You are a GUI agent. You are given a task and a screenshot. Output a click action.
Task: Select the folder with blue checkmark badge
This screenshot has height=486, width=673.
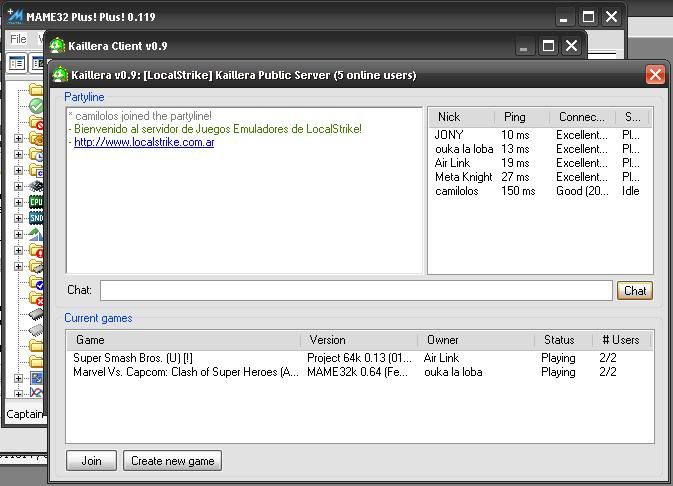pos(36,282)
